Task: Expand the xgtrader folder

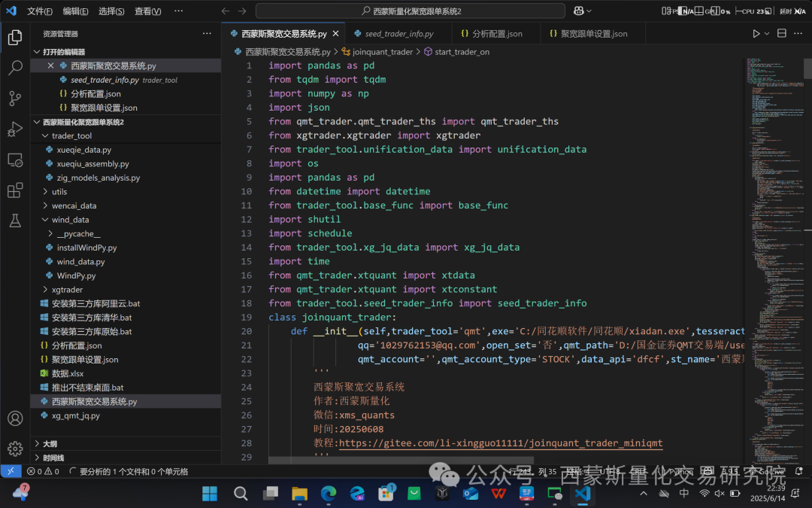Action: [x=46, y=290]
